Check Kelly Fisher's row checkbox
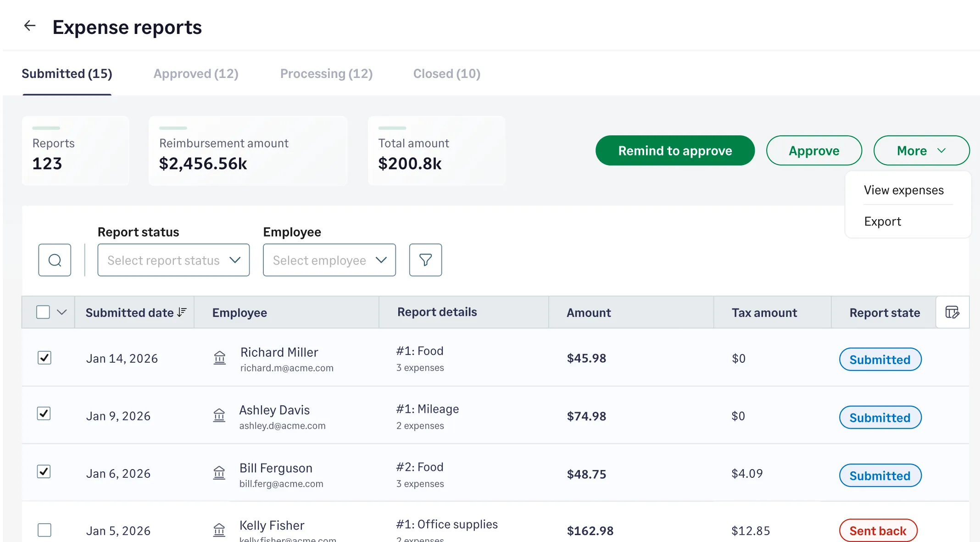The height and width of the screenshot is (542, 980). click(44, 530)
